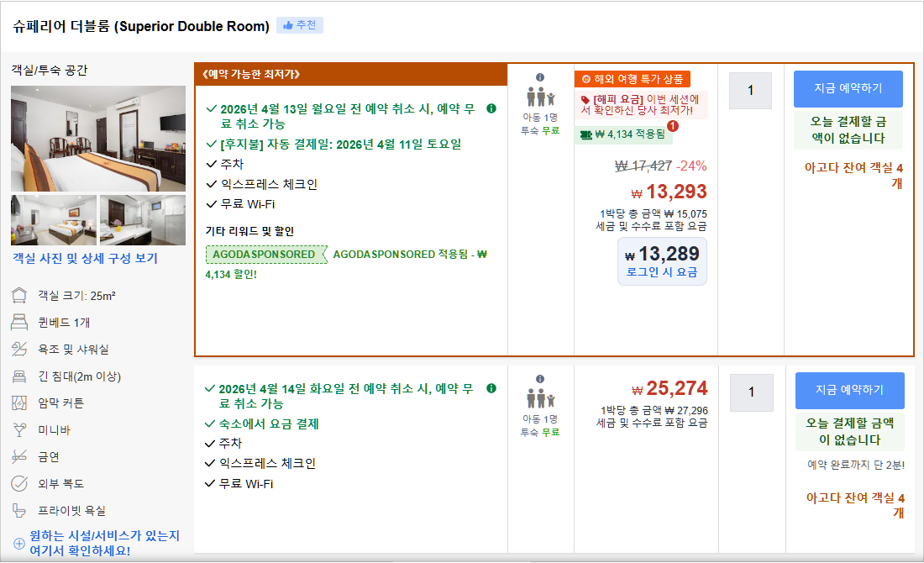Click the checkmark circle icon beside 외부 복도
The height and width of the screenshot is (563, 924).
(x=19, y=483)
